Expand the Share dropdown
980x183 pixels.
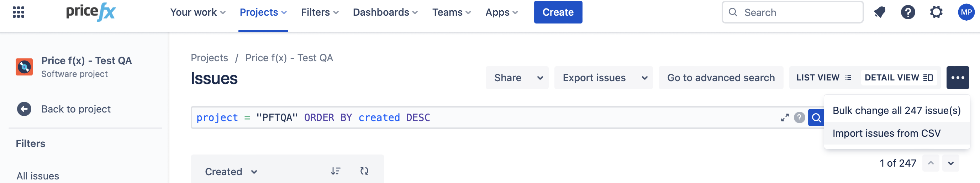coord(517,78)
